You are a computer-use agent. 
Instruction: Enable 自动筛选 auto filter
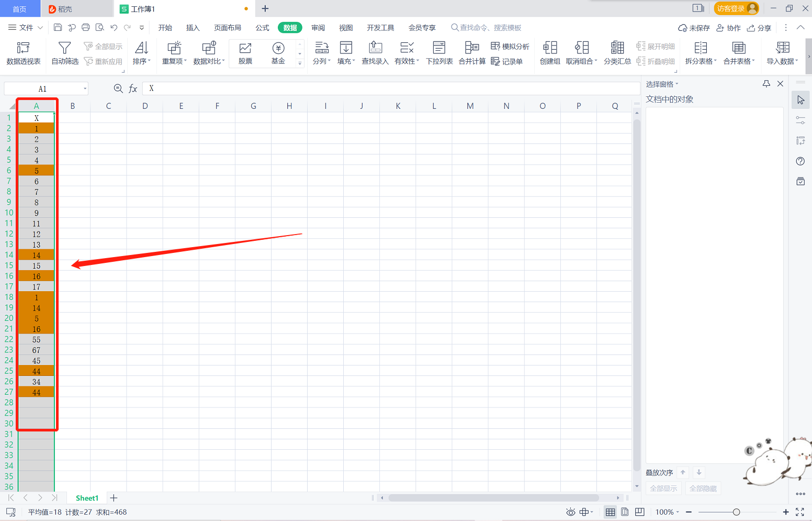coord(65,53)
